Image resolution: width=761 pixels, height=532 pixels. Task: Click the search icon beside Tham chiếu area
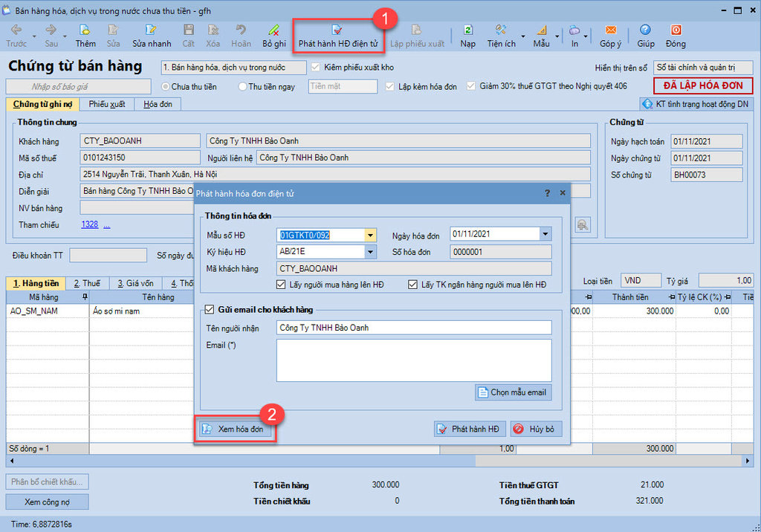pyautogui.click(x=583, y=224)
